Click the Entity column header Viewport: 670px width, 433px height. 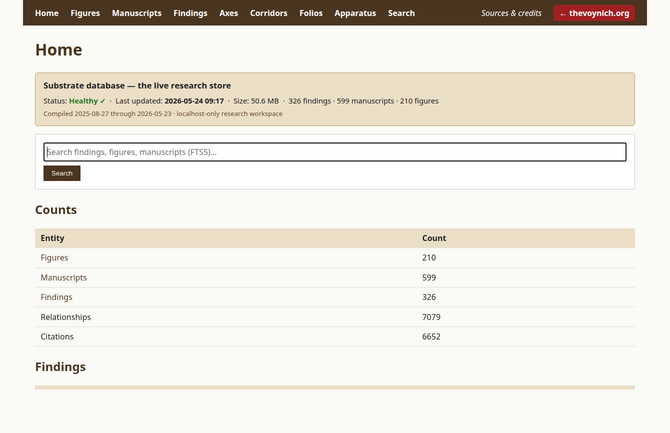pyautogui.click(x=53, y=238)
